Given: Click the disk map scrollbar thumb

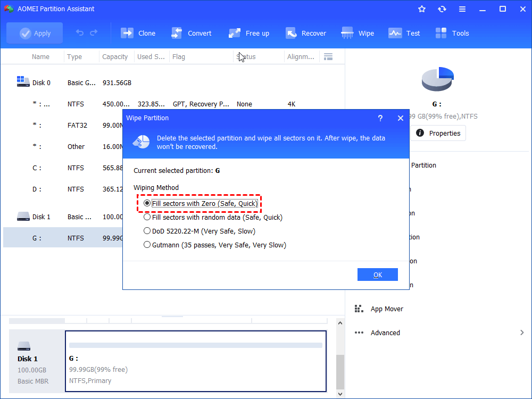Looking at the screenshot, I should 340,372.
